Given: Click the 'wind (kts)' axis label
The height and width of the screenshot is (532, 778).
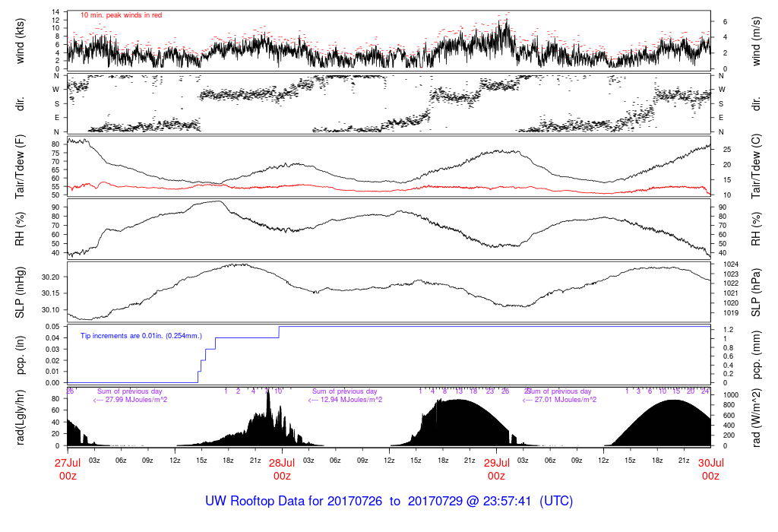Looking at the screenshot, I should point(20,41).
